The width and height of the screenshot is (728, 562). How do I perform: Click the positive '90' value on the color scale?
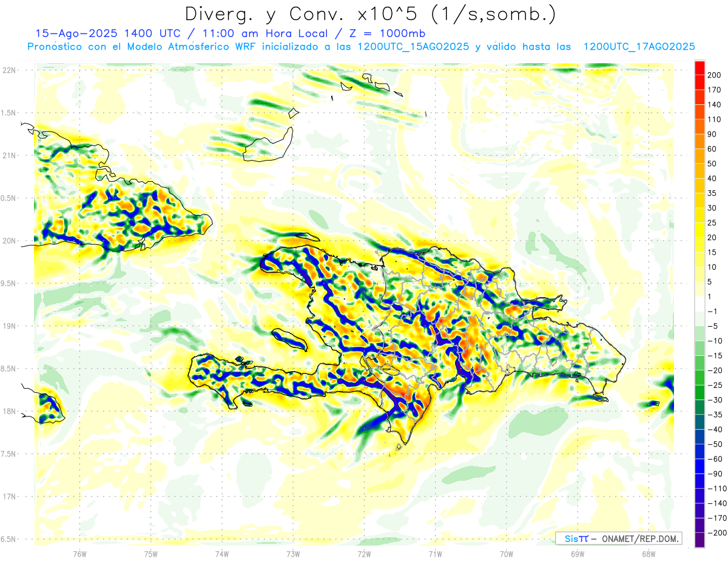pyautogui.click(x=713, y=134)
